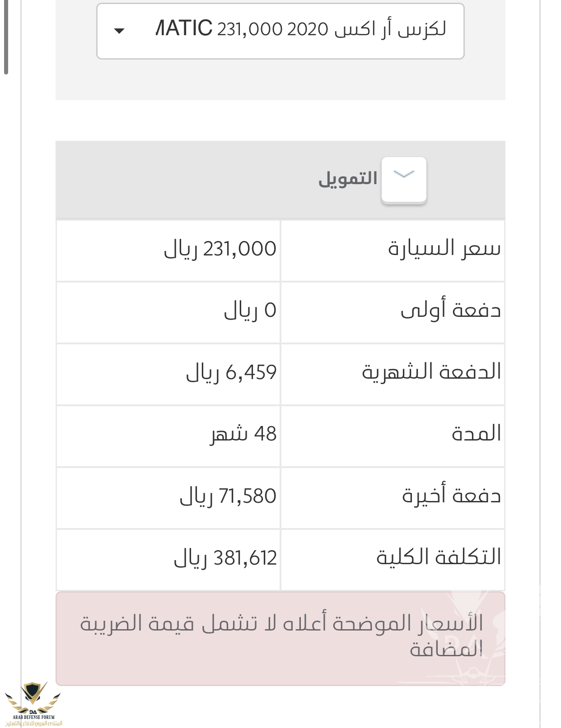Click the 381,612 ريال total cost value
Screen dimensions: 561x728
[225, 558]
